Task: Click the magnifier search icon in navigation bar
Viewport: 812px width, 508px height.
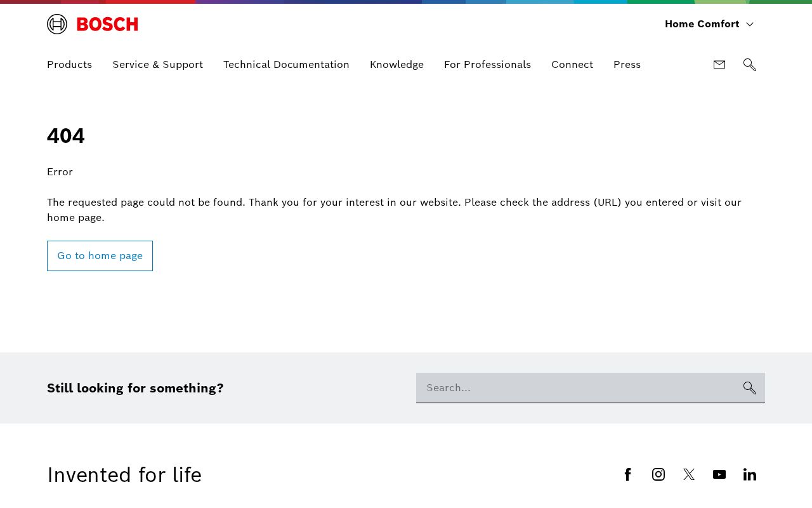Action: pyautogui.click(x=750, y=65)
